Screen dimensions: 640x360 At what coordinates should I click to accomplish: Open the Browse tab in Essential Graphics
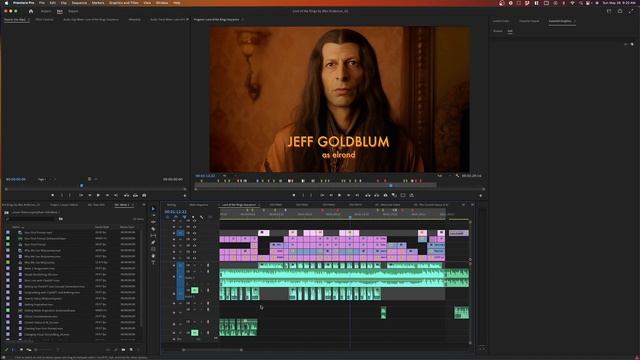coord(498,31)
